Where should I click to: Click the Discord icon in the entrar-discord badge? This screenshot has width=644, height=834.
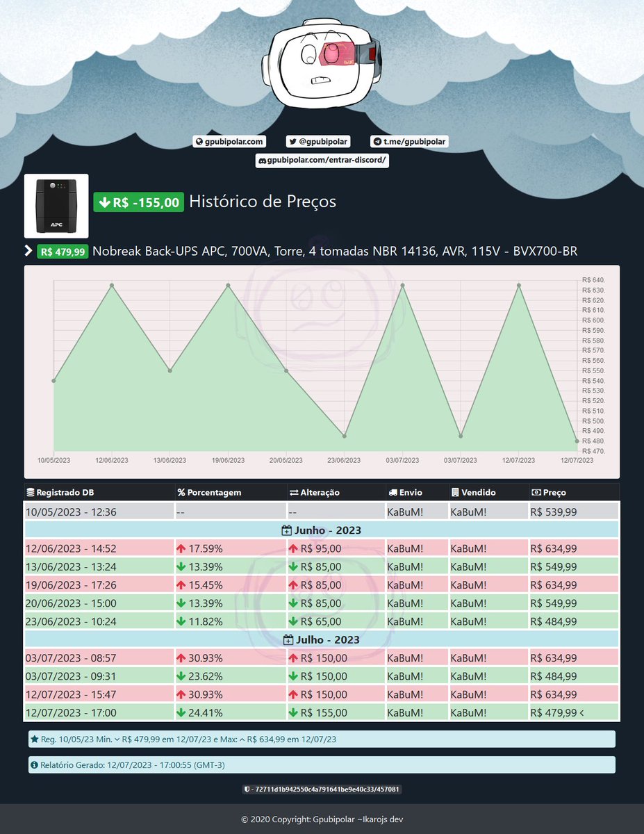263,161
